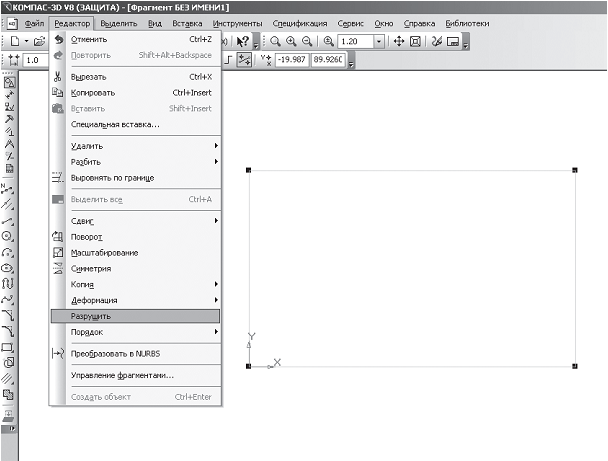Screen dimensions: 608x461
Task: Click the step field showing 1.0
Action: point(36,60)
